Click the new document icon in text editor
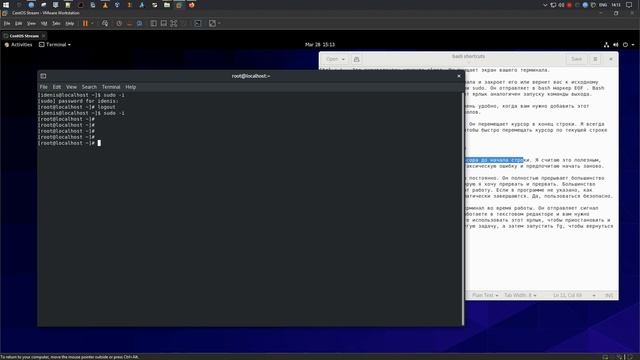The height and width of the screenshot is (360, 640). 356,59
